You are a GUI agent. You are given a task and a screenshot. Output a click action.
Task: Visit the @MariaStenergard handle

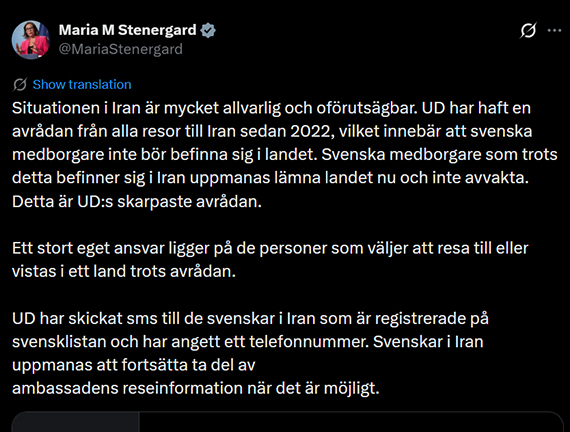(121, 49)
